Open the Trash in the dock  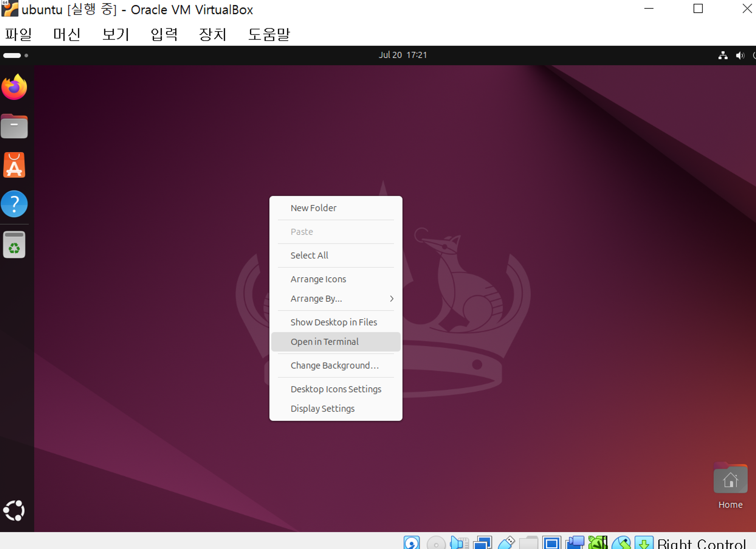tap(14, 245)
